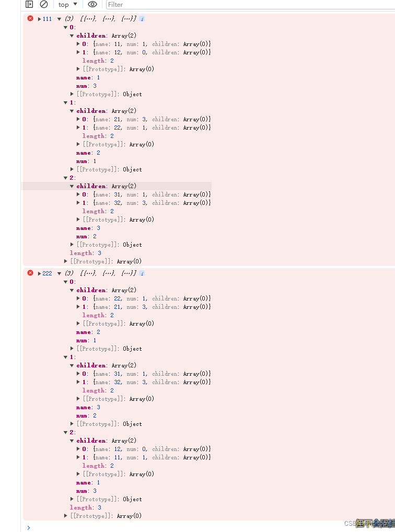The image size is (395, 532).
Task: Click the error badge beside the 111 log
Action: pos(30,18)
